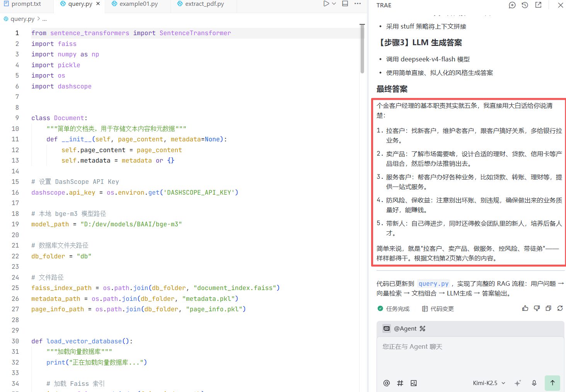Attach an image to the chat
The image size is (566, 392).
pyautogui.click(x=414, y=383)
